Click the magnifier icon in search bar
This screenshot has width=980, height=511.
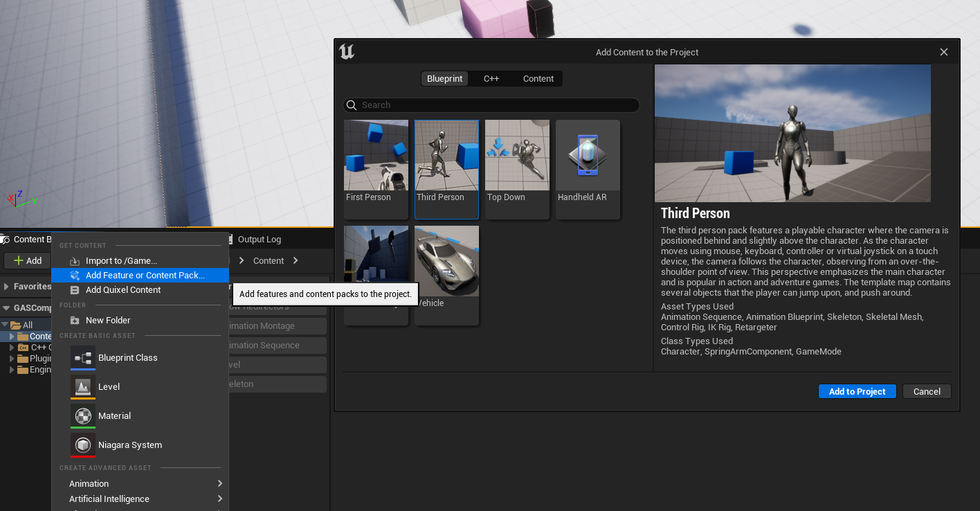[x=352, y=105]
